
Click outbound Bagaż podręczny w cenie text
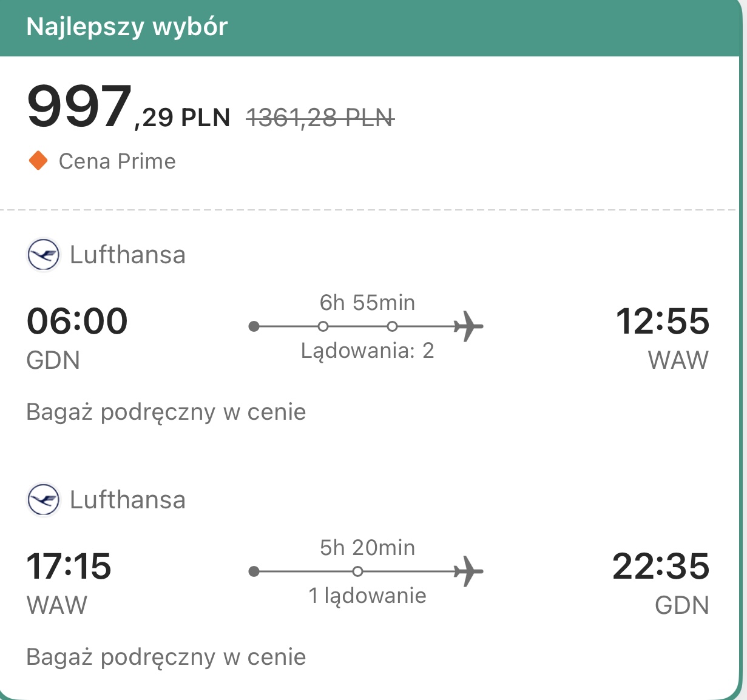[x=166, y=412]
